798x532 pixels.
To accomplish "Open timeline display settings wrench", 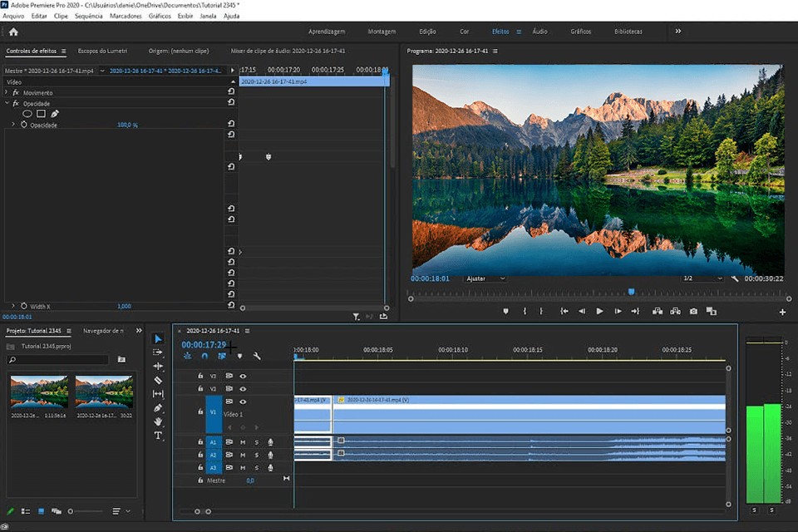I will point(257,356).
